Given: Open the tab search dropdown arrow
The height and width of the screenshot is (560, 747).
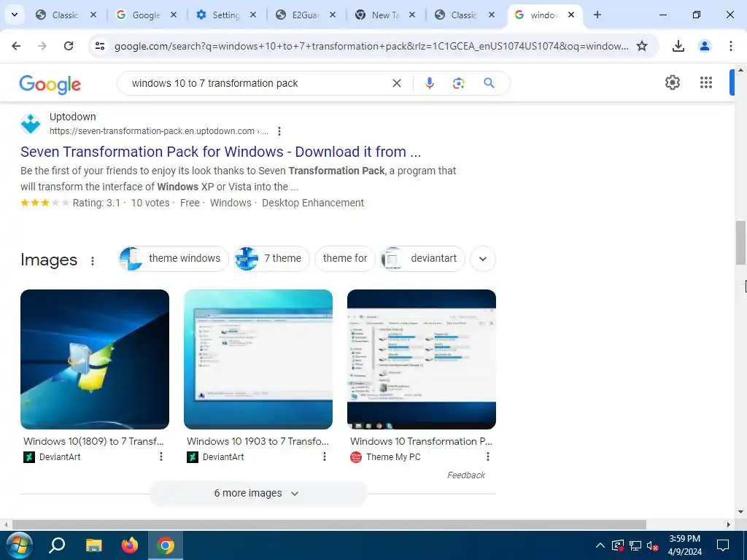Looking at the screenshot, I should 15,15.
